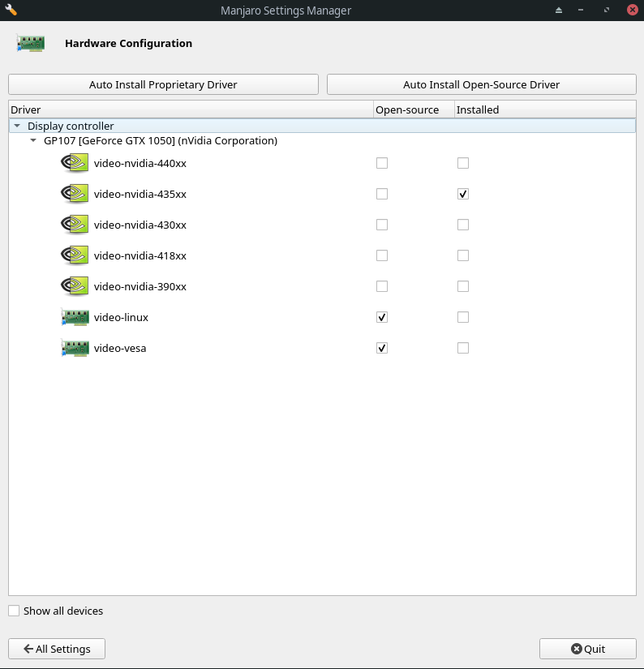644x669 pixels.
Task: Click the nvidia icon for video-nvidia-390xx
Action: click(75, 286)
